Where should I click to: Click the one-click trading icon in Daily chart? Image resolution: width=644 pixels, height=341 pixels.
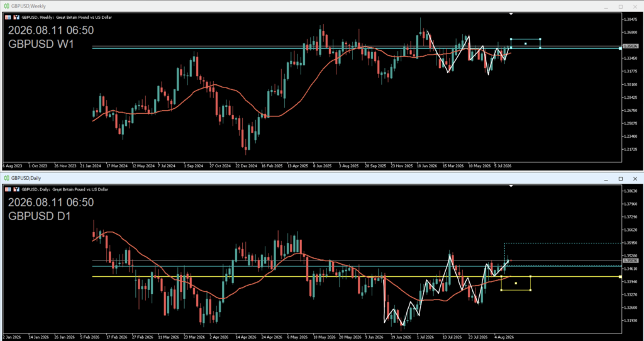click(x=16, y=189)
